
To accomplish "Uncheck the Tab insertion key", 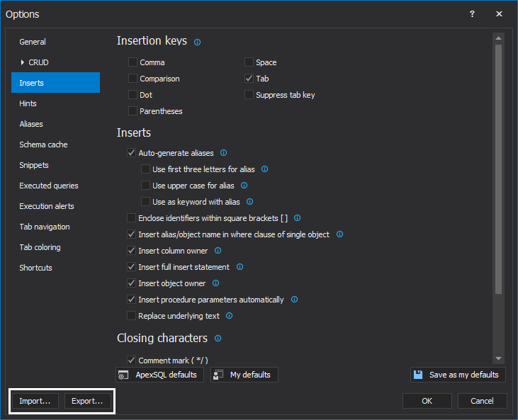I will coord(249,79).
